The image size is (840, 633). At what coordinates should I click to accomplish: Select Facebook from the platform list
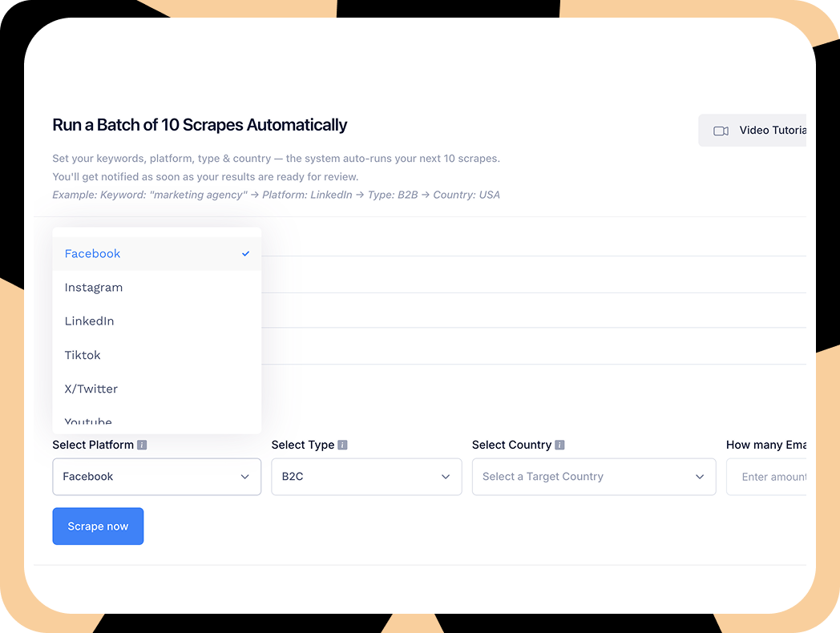pos(93,254)
